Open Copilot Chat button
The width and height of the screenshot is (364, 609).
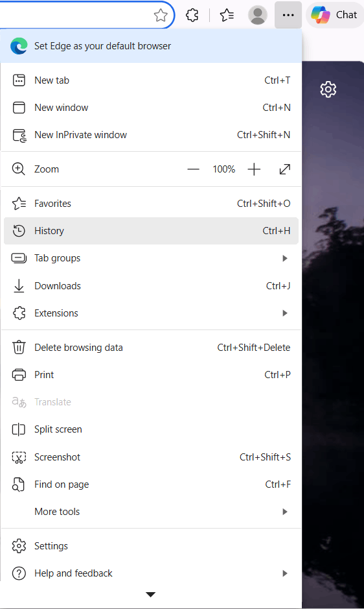[x=334, y=15]
